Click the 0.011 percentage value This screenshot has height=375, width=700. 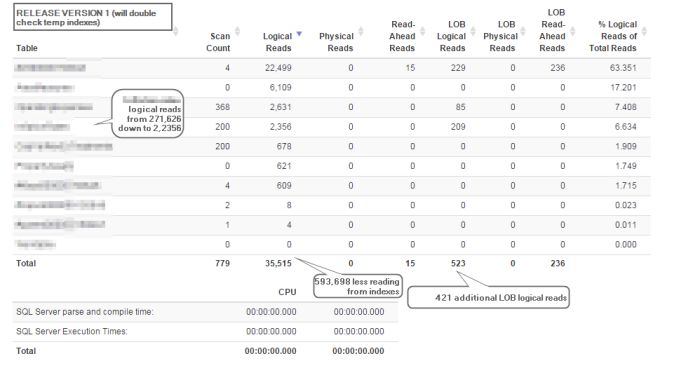click(625, 225)
